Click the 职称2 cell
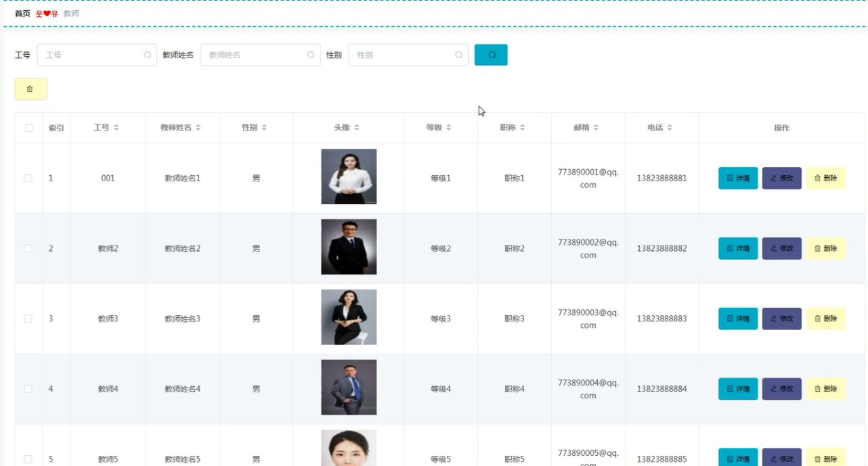The width and height of the screenshot is (868, 466). click(x=515, y=248)
